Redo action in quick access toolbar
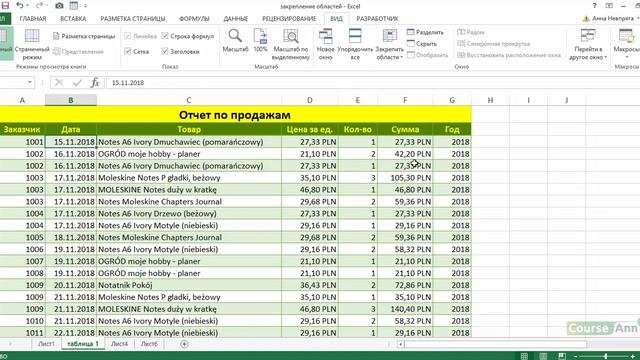The height and width of the screenshot is (360, 640). click(x=39, y=6)
